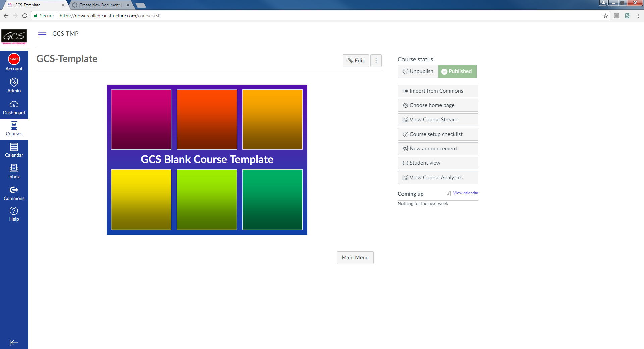Click Choose home page
The image size is (644, 349).
(438, 105)
